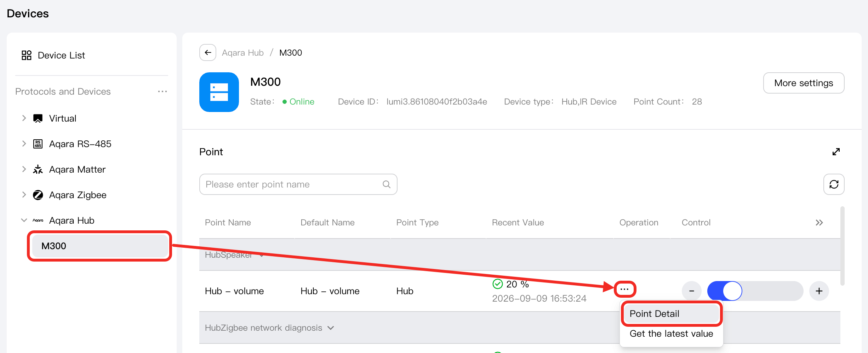Adjust the Hub volume slider knob
The image size is (868, 353).
pyautogui.click(x=732, y=291)
